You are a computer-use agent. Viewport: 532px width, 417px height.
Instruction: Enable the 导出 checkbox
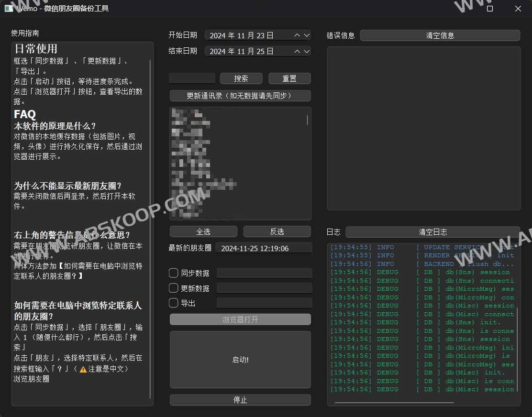pyautogui.click(x=173, y=302)
